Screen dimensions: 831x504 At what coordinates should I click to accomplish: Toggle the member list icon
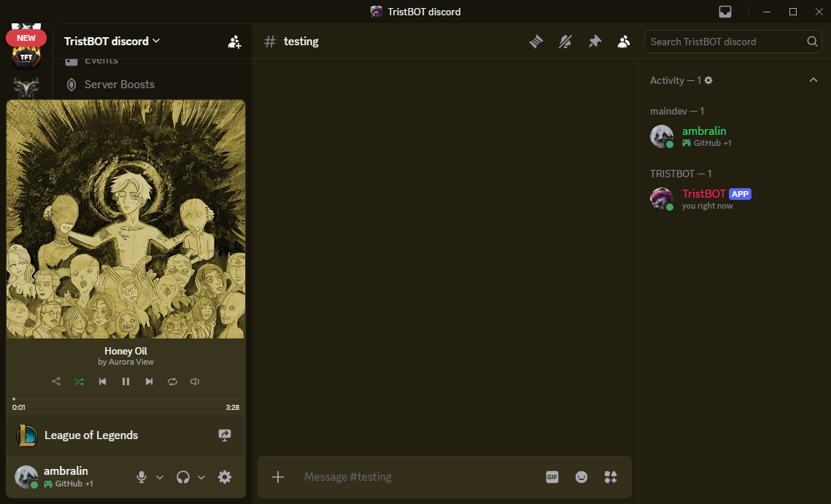[x=624, y=42]
